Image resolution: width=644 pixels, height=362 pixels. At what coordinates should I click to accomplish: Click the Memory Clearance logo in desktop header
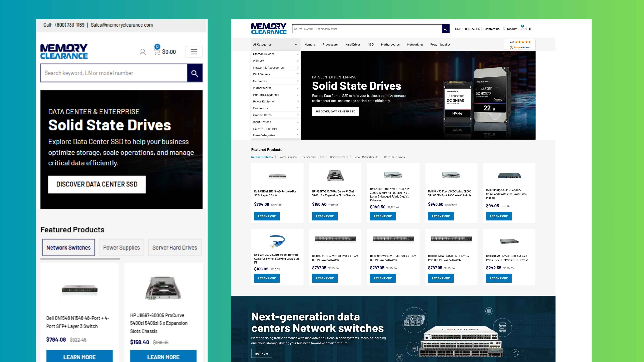coord(269,29)
